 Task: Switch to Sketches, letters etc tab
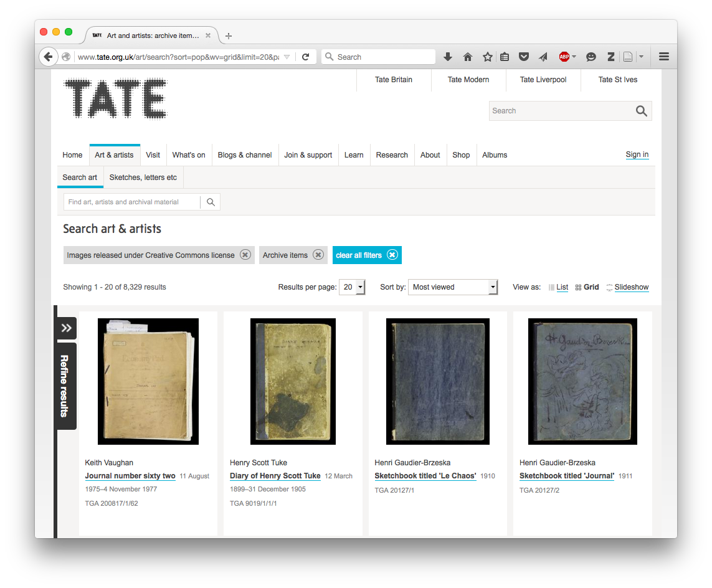click(x=143, y=178)
